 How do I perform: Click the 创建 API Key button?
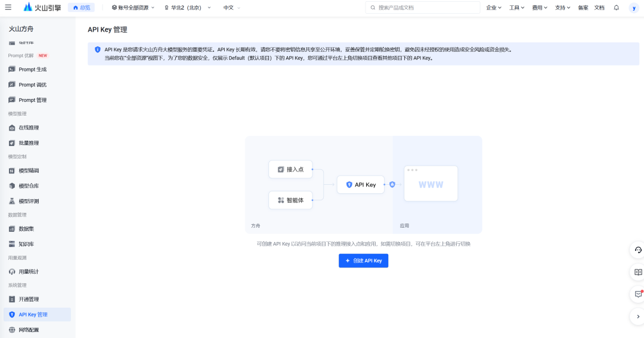[x=364, y=261]
